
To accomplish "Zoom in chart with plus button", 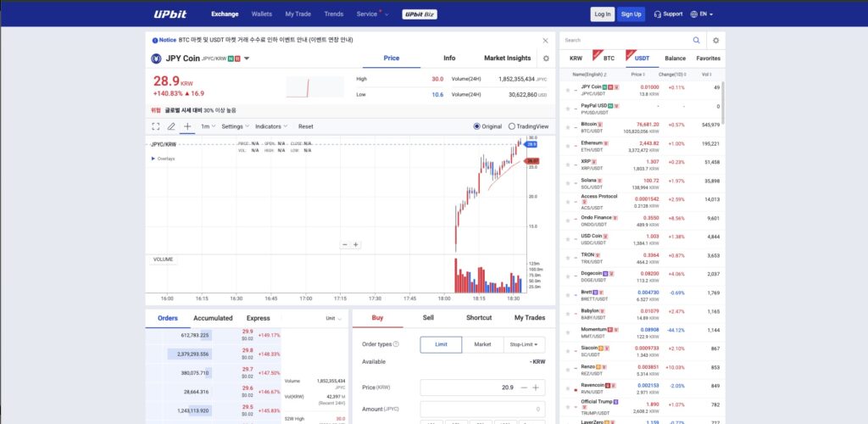I will [x=356, y=245].
